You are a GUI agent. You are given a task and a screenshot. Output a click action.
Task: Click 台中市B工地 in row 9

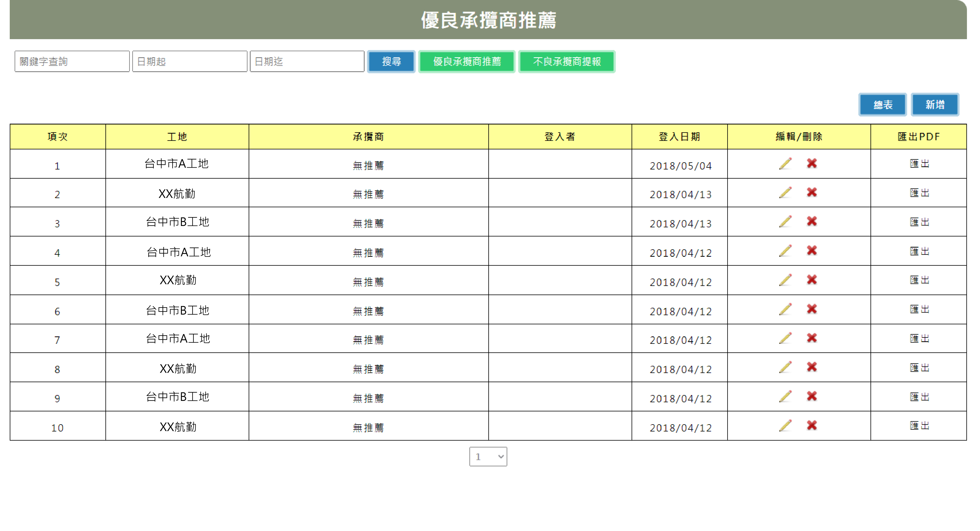pos(178,397)
